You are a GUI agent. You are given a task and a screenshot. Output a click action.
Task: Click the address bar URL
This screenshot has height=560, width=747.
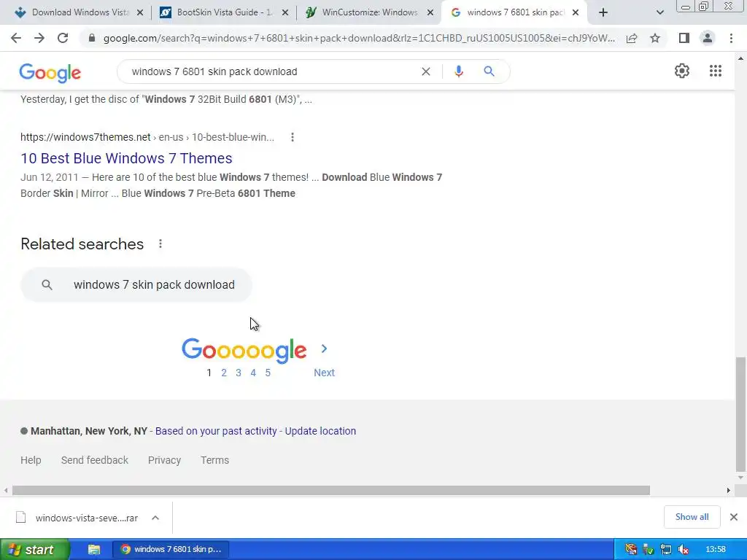pos(359,38)
